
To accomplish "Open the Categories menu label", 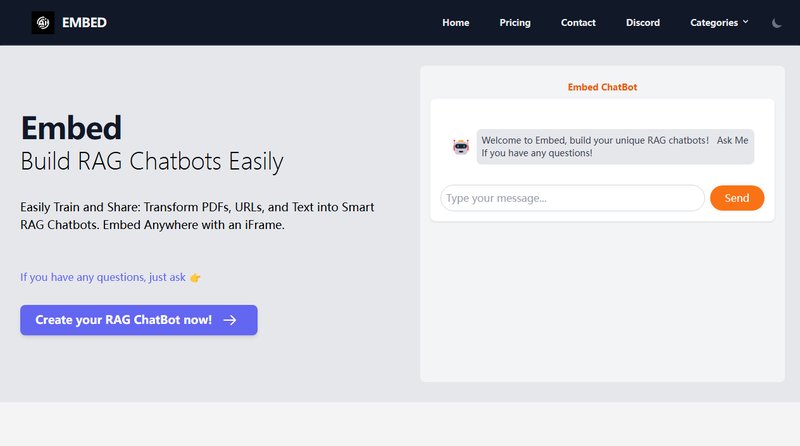I will [714, 23].
